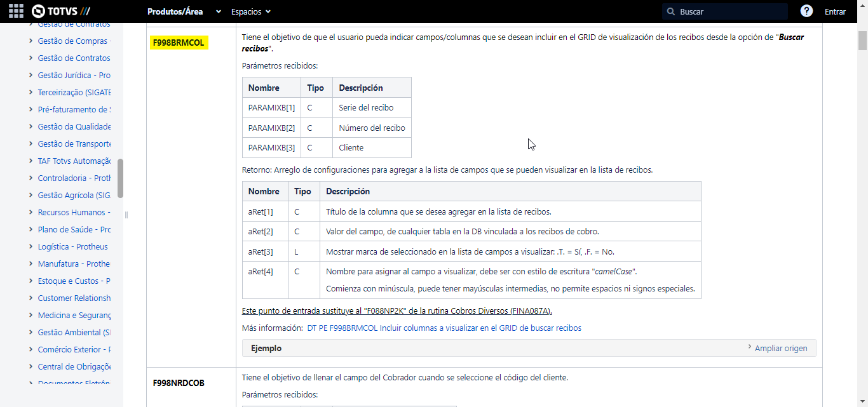868x407 pixels.
Task: Open TAF Totvs Automação sidebar link
Action: click(x=74, y=161)
